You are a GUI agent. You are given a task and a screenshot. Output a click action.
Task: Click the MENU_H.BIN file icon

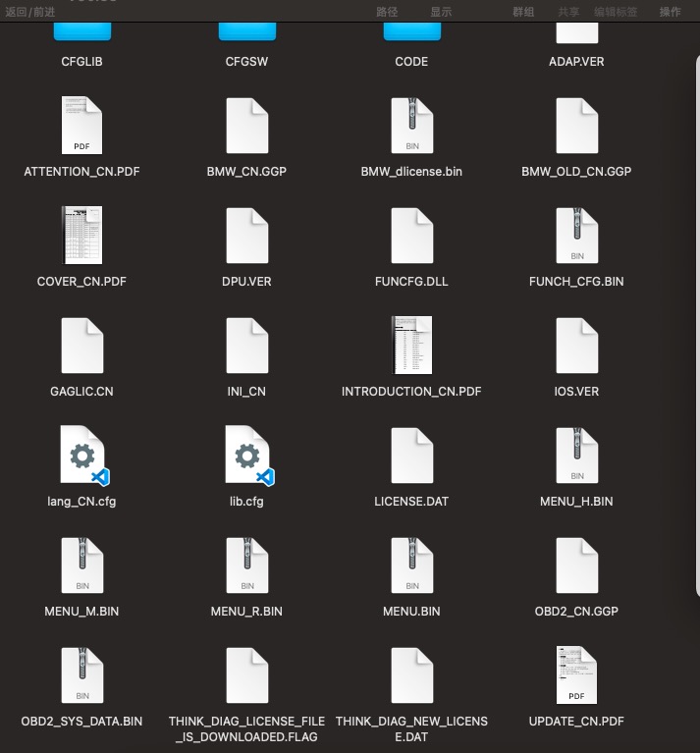tap(576, 455)
